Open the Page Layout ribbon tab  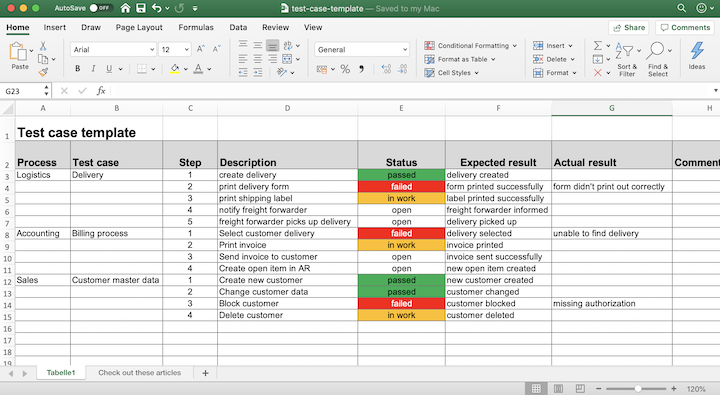[x=139, y=27]
